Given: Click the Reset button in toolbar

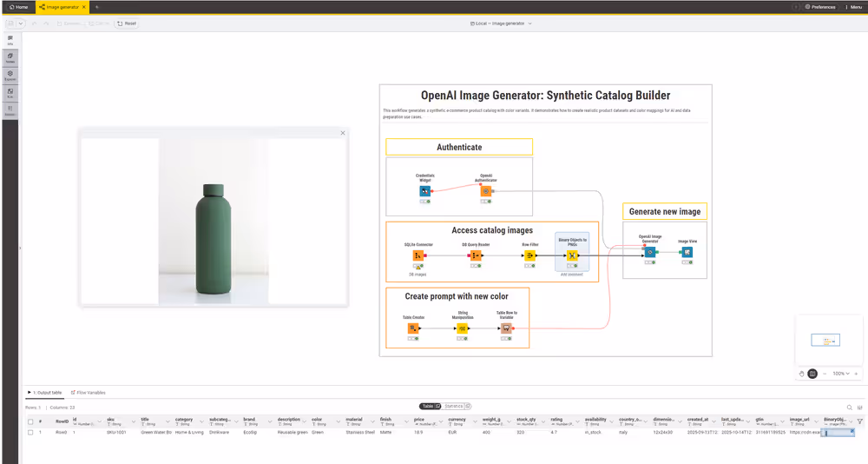Looking at the screenshot, I should (x=127, y=23).
